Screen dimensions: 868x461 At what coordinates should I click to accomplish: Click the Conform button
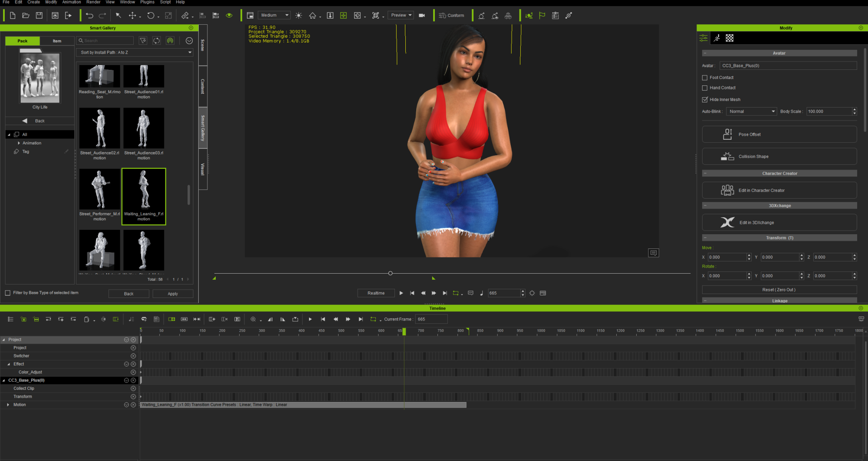(x=451, y=16)
